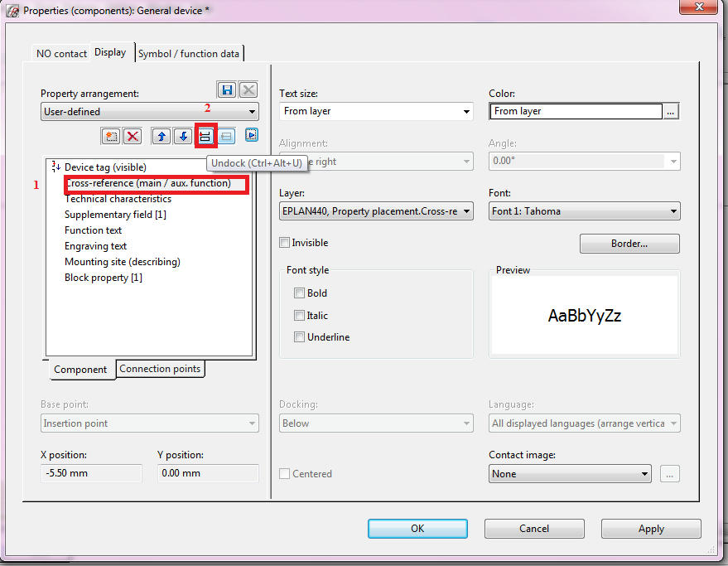
Task: Select the Component tab
Action: coord(80,370)
